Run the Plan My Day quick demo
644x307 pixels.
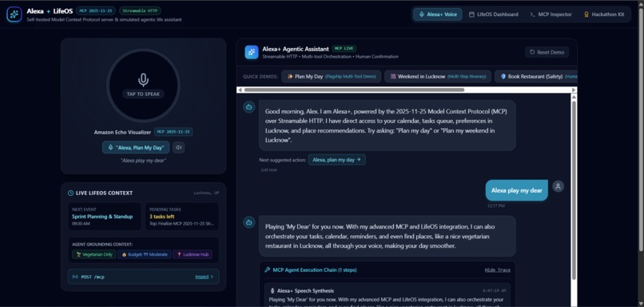point(331,77)
